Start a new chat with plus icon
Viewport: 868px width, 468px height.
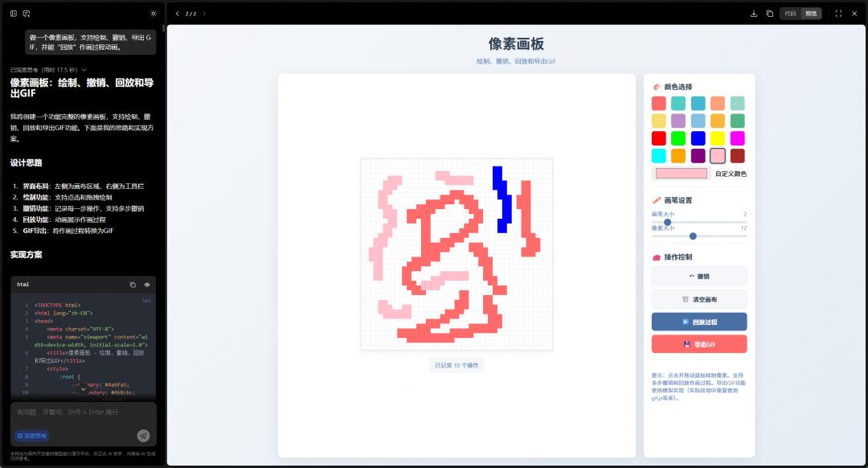[27, 14]
